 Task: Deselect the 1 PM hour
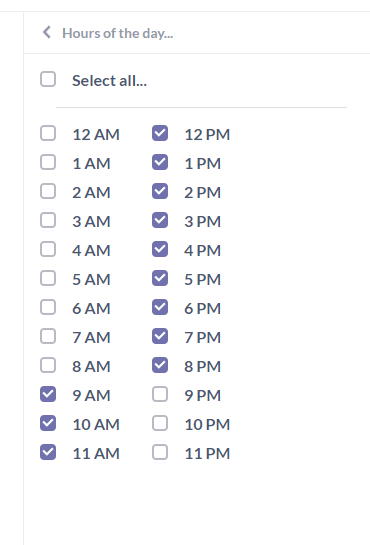160,162
